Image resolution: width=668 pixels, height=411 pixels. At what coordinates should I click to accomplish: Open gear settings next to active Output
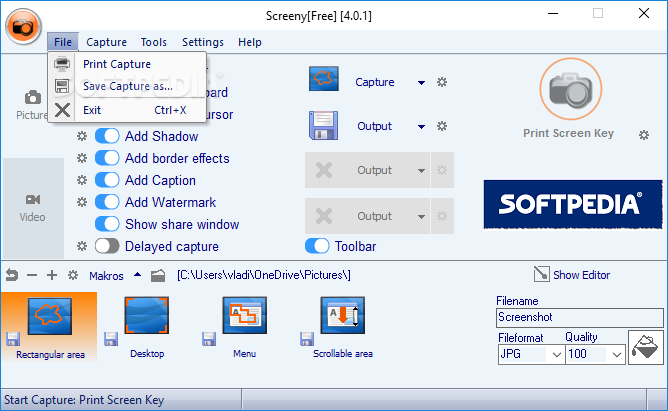(x=442, y=126)
